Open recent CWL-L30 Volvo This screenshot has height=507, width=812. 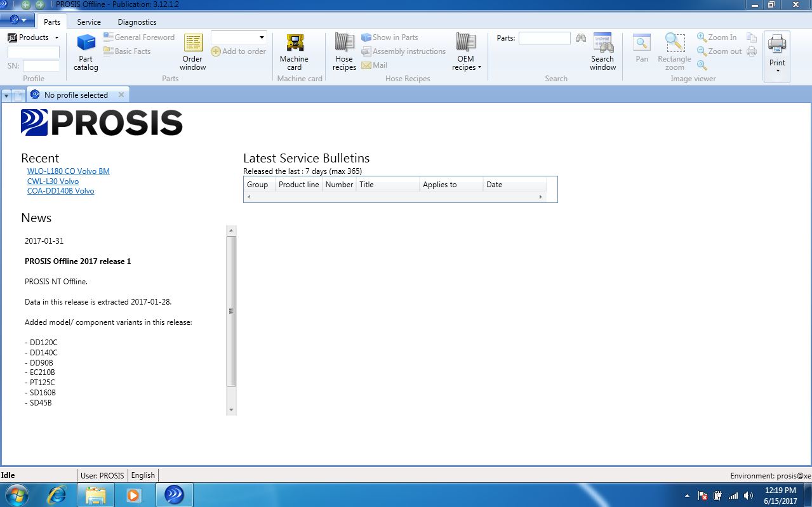[x=53, y=181]
